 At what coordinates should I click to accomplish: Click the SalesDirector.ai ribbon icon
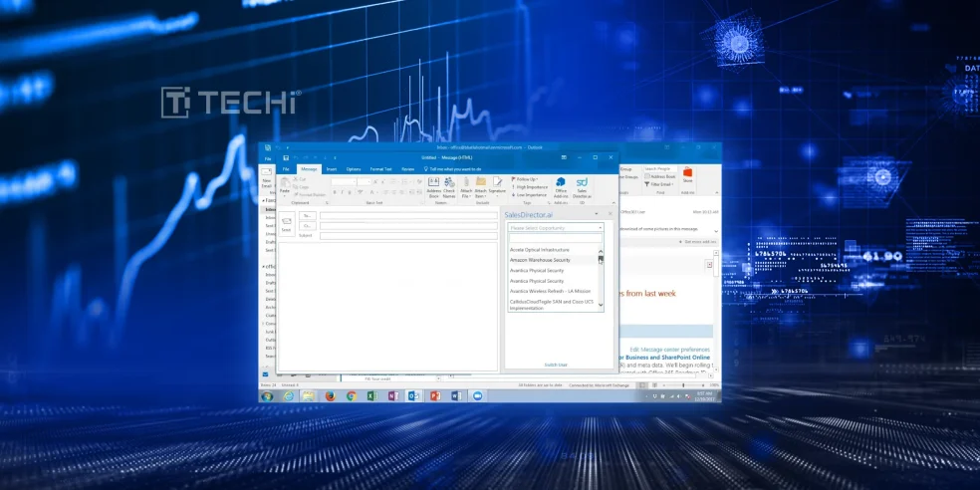582,184
